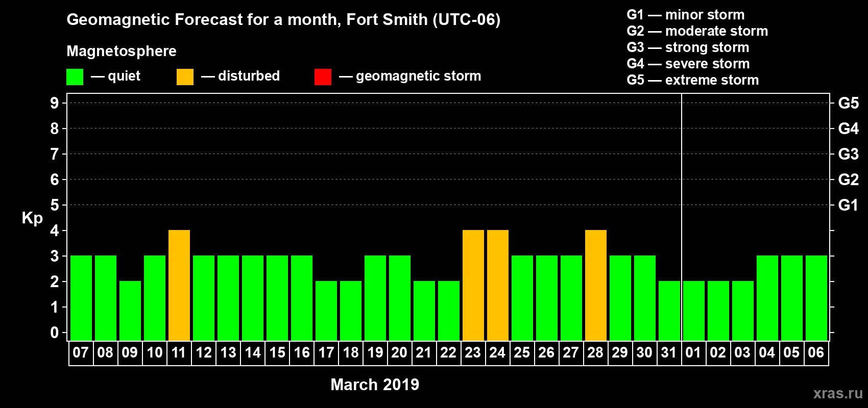Click 'G2 — moderate storm' in the legend

[697, 31]
